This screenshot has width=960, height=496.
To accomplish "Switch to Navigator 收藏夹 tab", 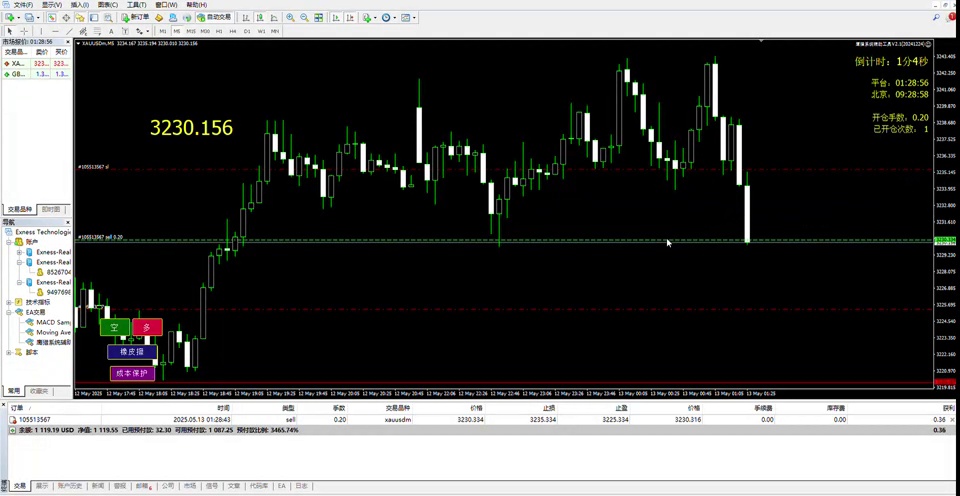I will coord(40,391).
